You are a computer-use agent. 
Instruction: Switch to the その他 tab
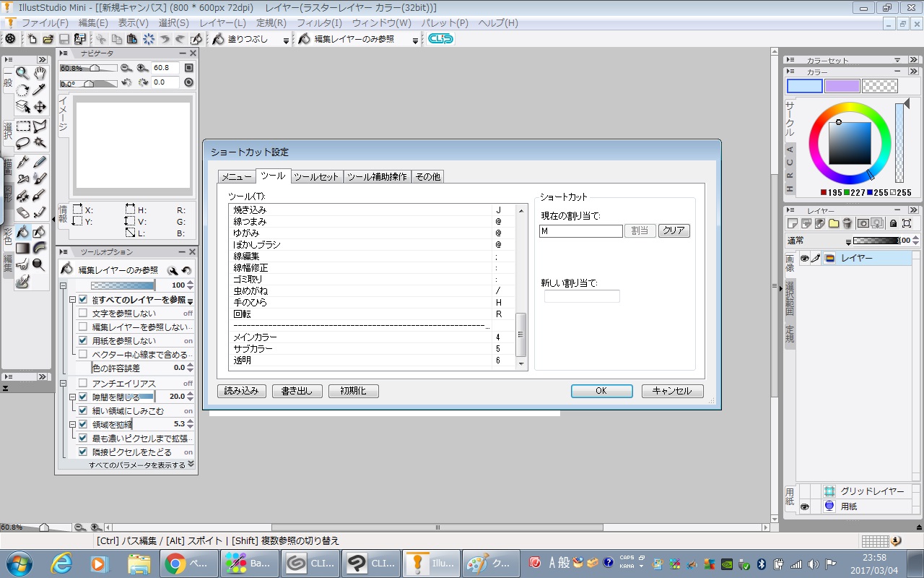[x=427, y=176]
